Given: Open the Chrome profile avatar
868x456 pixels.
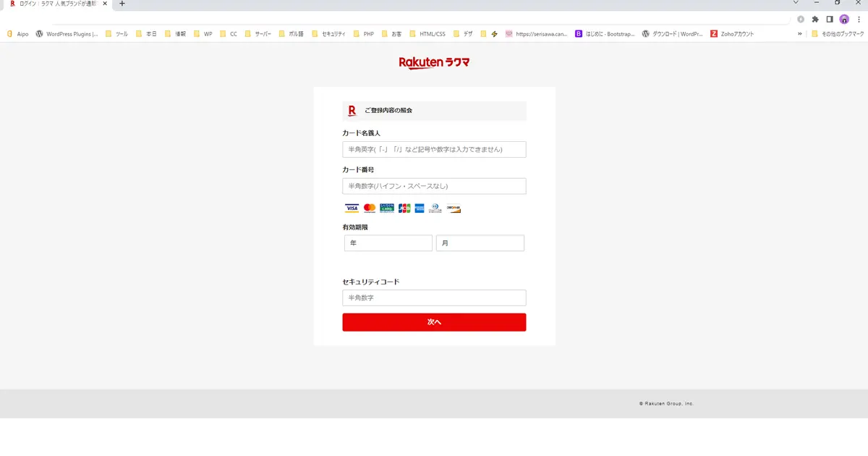Looking at the screenshot, I should click(844, 20).
